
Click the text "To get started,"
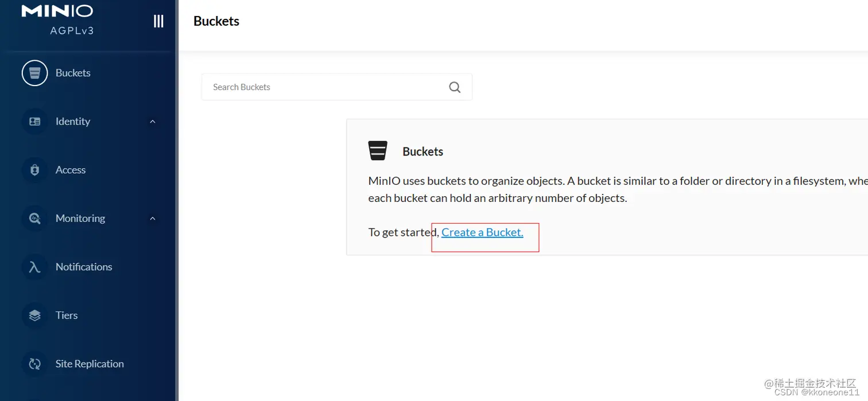point(404,232)
